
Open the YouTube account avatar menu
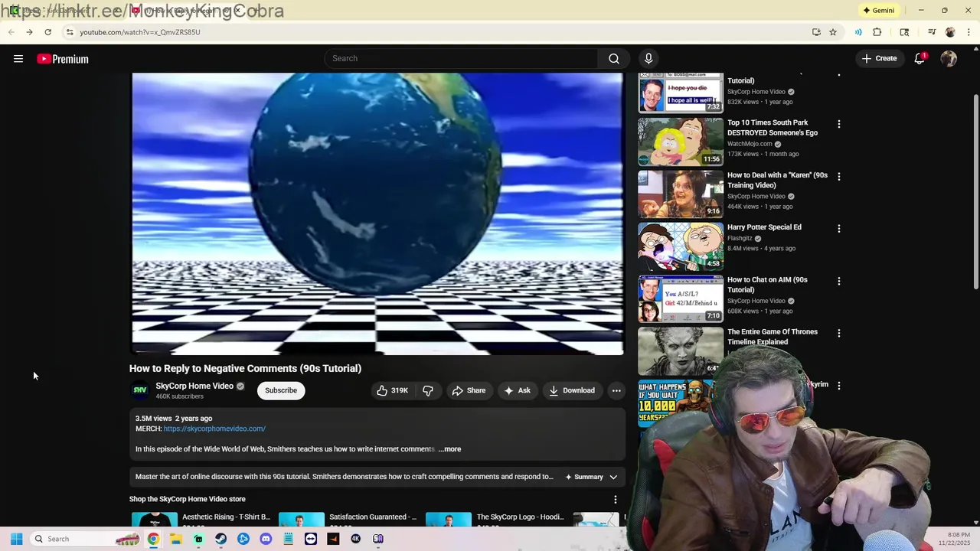coord(949,58)
